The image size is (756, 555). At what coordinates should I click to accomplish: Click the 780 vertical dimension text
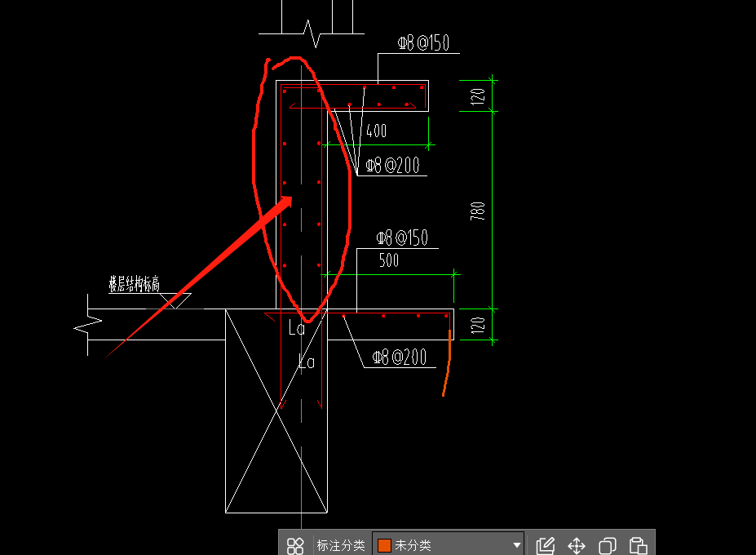pos(477,211)
